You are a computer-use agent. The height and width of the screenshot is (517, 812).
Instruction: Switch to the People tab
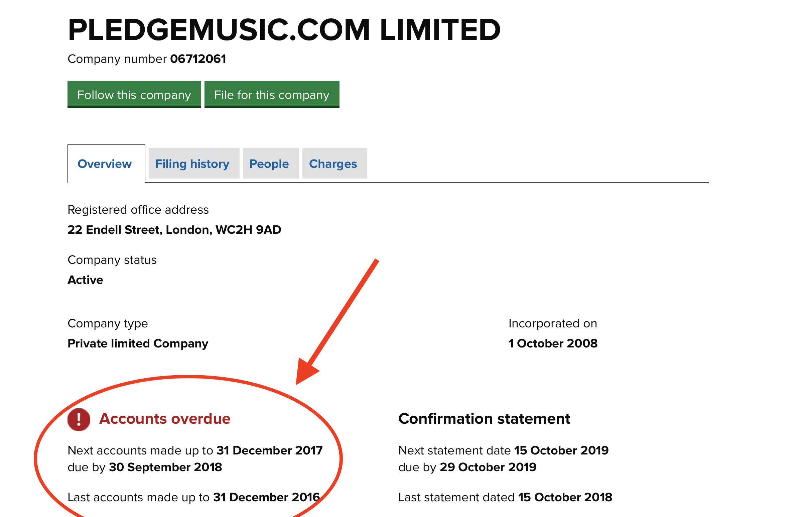(269, 164)
